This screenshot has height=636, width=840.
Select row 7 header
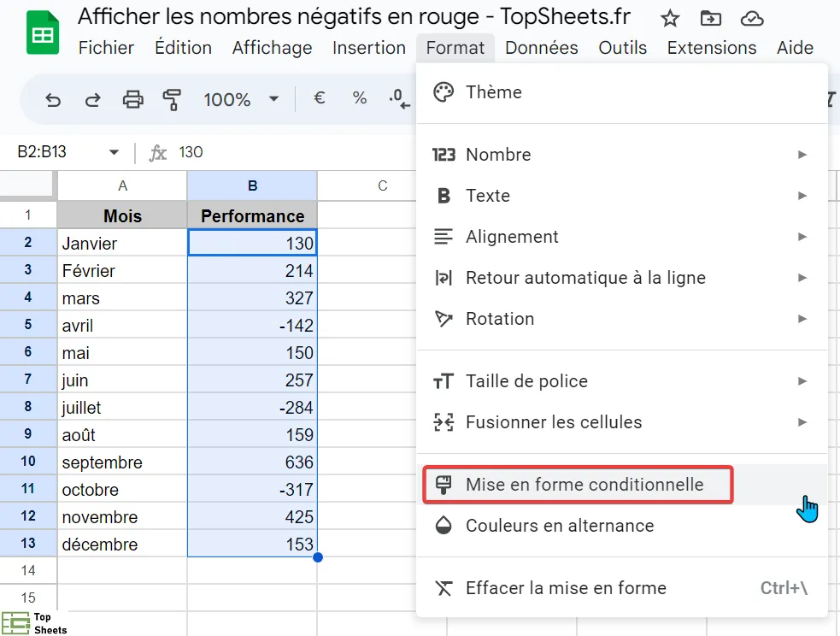click(x=28, y=380)
